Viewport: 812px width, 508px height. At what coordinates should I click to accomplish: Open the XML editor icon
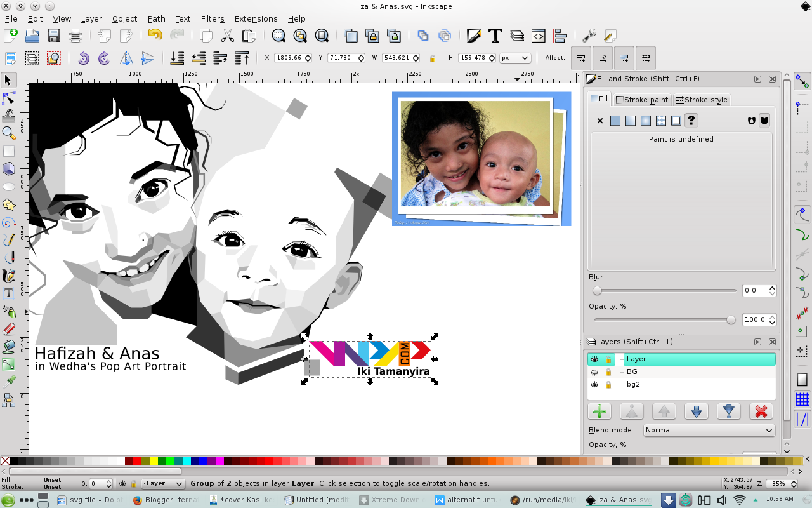[538, 36]
